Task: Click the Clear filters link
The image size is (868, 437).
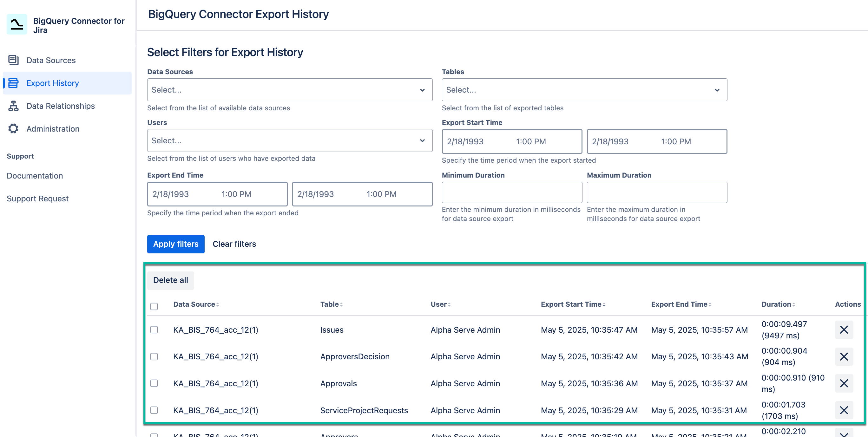Action: (234, 244)
